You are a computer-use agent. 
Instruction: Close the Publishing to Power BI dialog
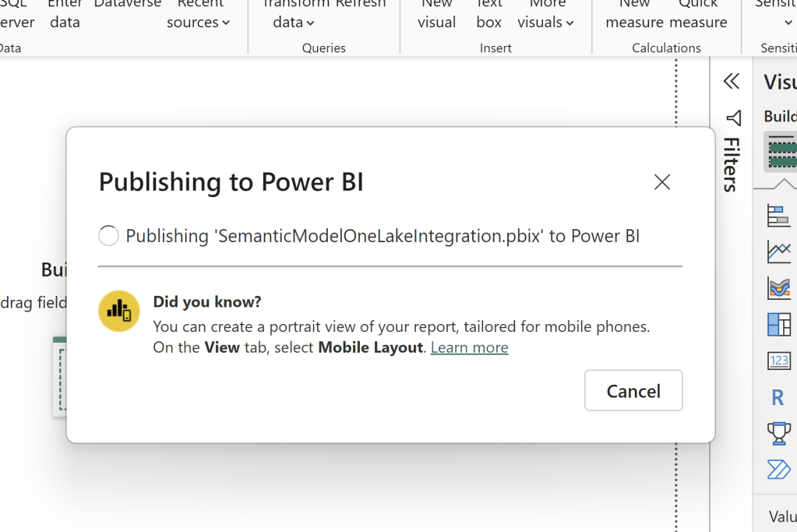point(662,182)
